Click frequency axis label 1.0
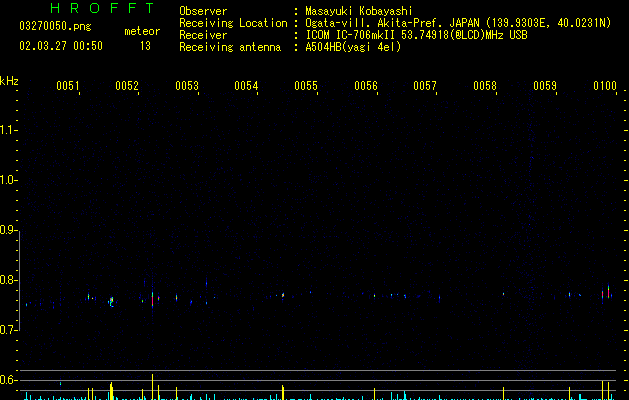629x400 pixels. (8, 180)
